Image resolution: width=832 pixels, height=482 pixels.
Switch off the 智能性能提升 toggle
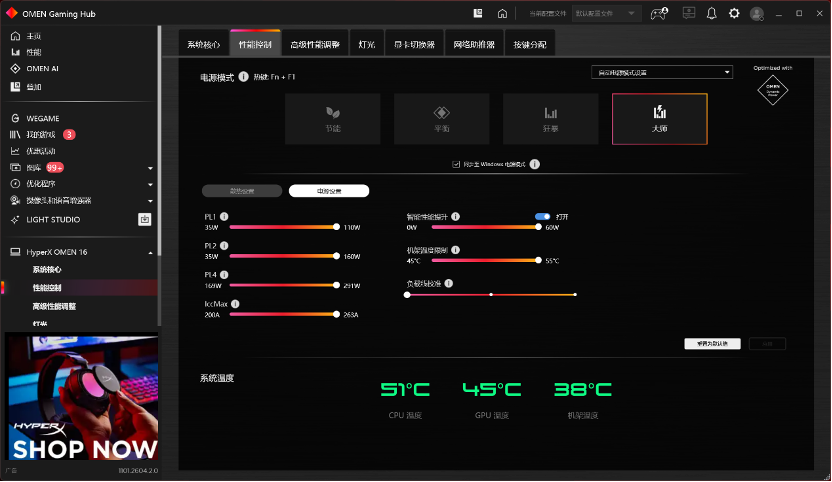pos(542,217)
